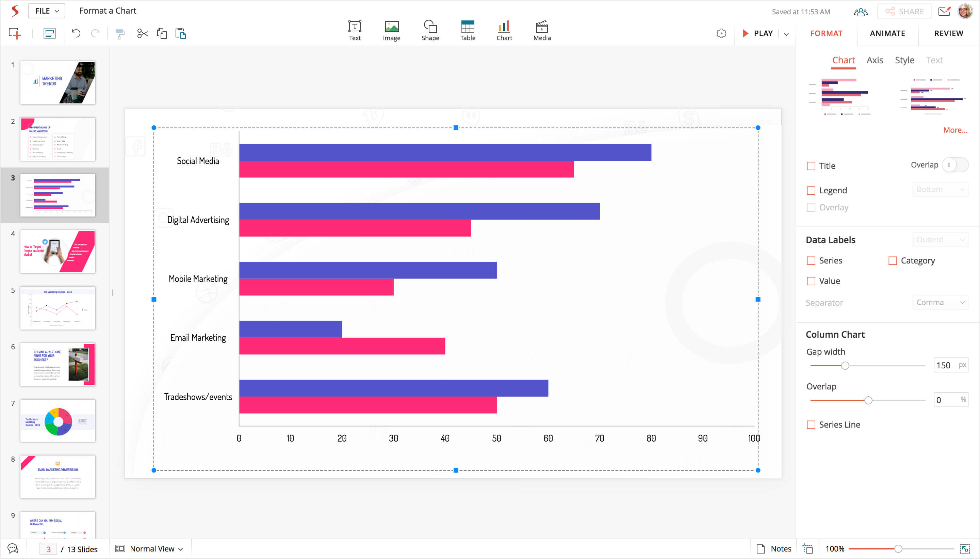This screenshot has width=980, height=559.
Task: Check the Series Line option
Action: [x=811, y=425]
